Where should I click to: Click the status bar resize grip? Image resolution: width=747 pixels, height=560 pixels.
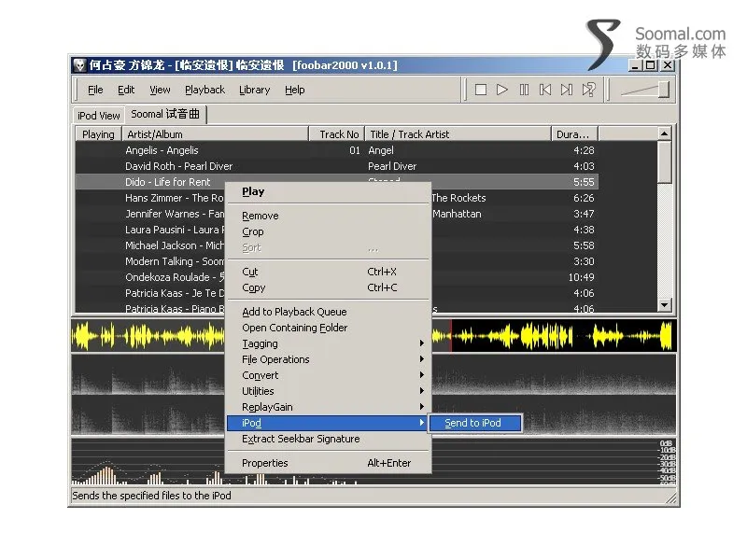point(671,497)
